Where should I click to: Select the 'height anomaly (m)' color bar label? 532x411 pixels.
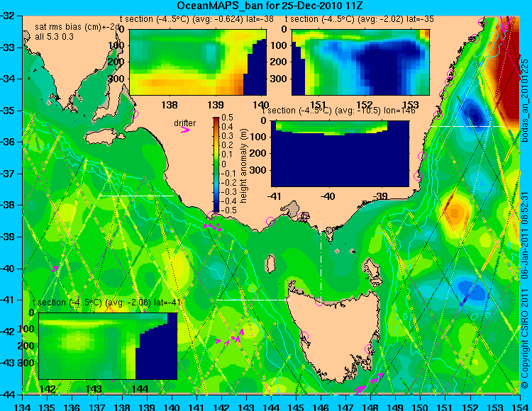243,166
